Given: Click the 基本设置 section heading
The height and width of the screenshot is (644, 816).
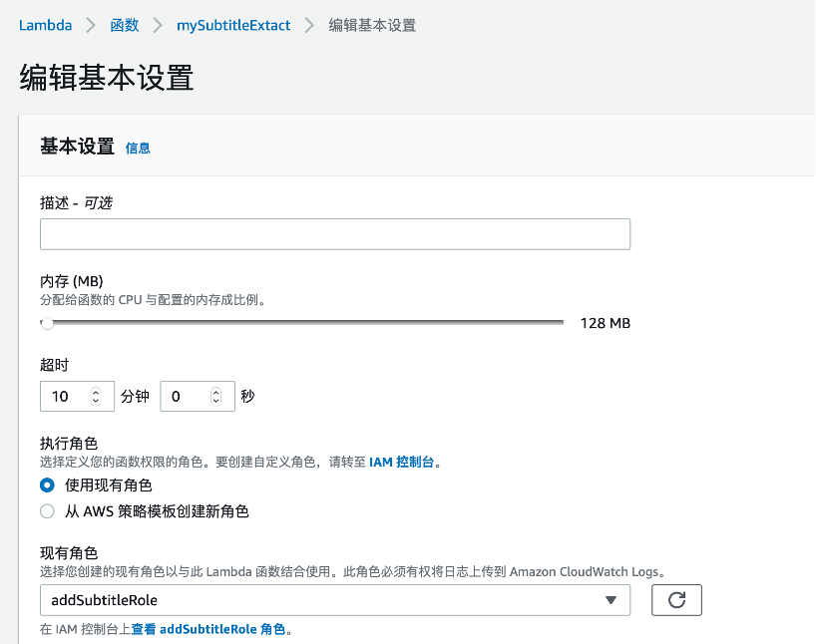Looking at the screenshot, I should coord(77,147).
